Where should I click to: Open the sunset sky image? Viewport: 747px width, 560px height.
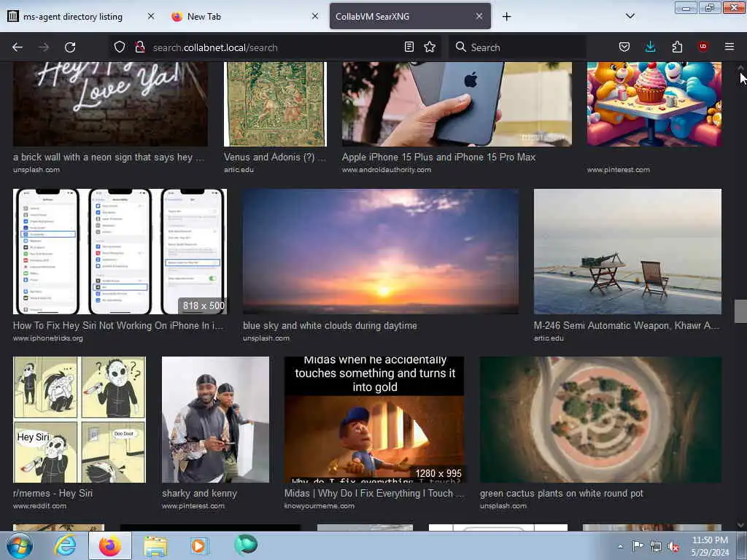click(x=381, y=252)
